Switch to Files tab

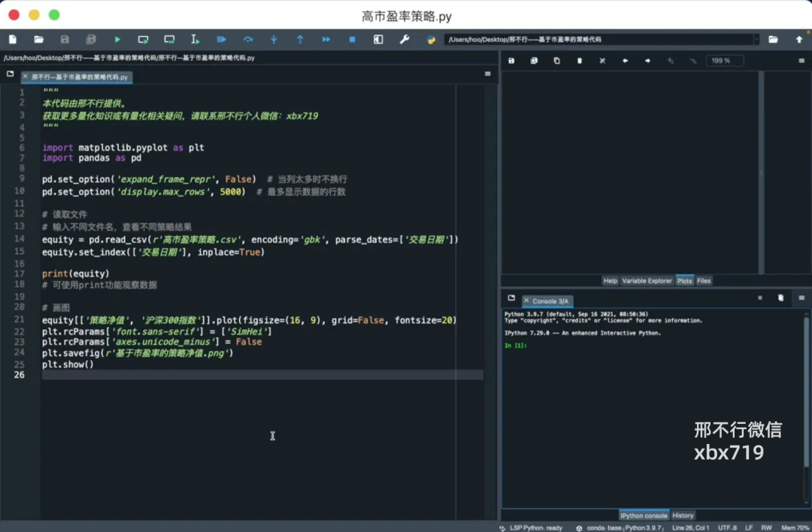[703, 280]
